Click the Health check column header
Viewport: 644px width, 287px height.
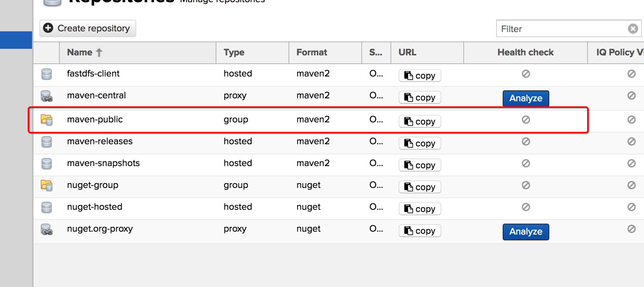point(525,52)
